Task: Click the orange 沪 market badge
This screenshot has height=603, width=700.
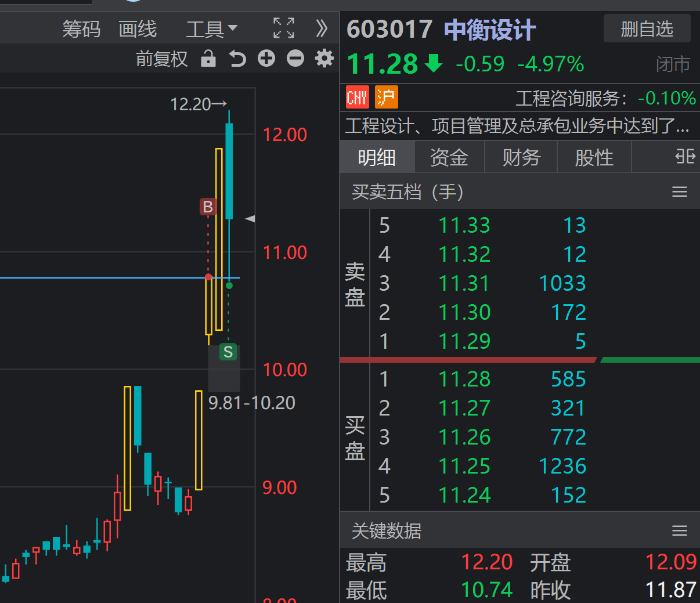Action: tap(387, 98)
